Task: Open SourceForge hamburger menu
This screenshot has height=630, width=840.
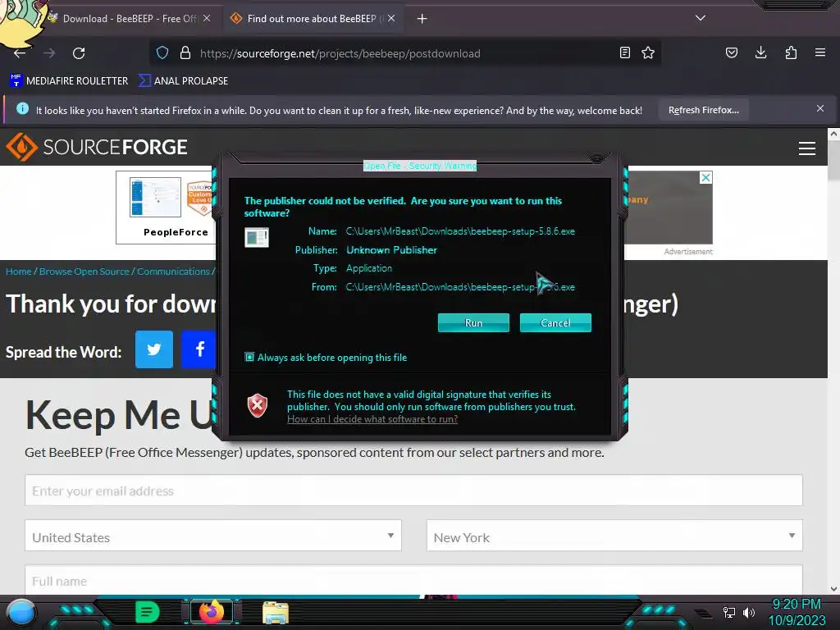Action: coord(807,148)
